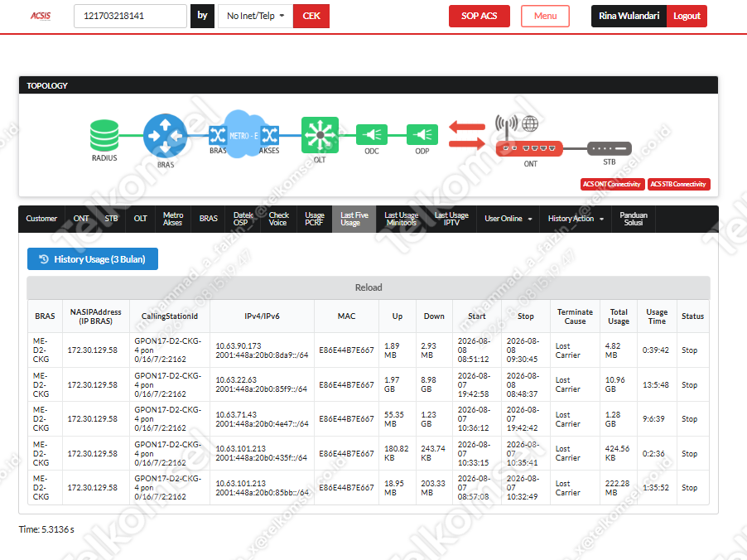
Task: Open History Usage (3 Bulan)
Action: click(93, 258)
